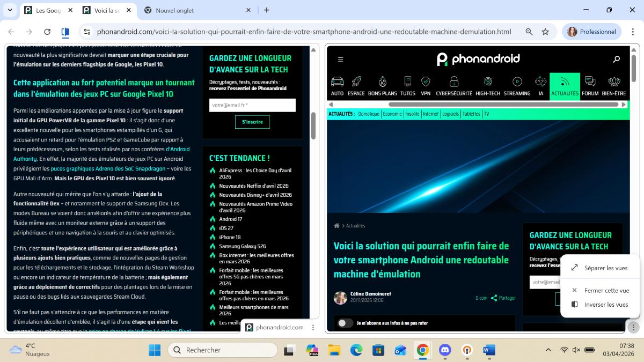Click the Phonandroid search magnifier icon

click(616, 59)
